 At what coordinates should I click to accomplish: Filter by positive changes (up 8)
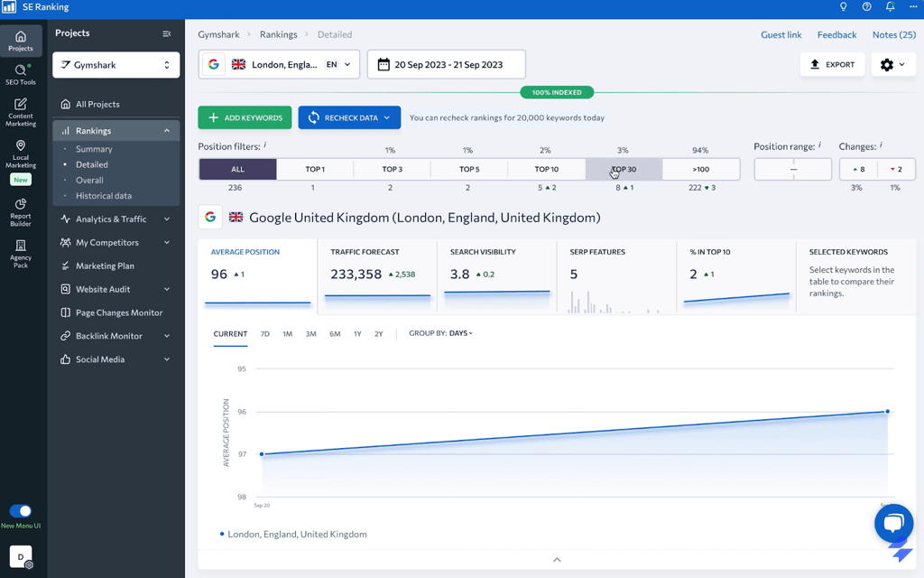(x=859, y=169)
